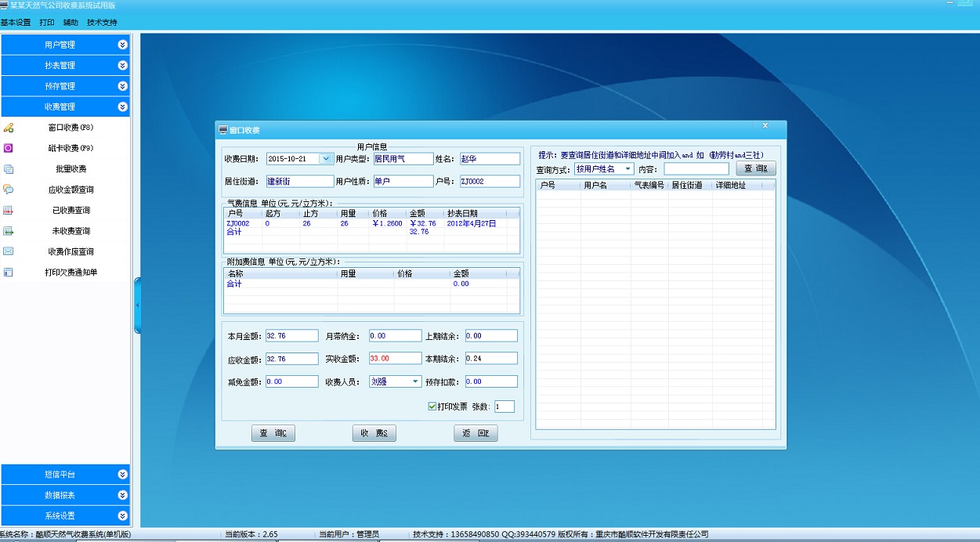Click the 止方 column header
This screenshot has height=542, width=980.
click(319, 213)
